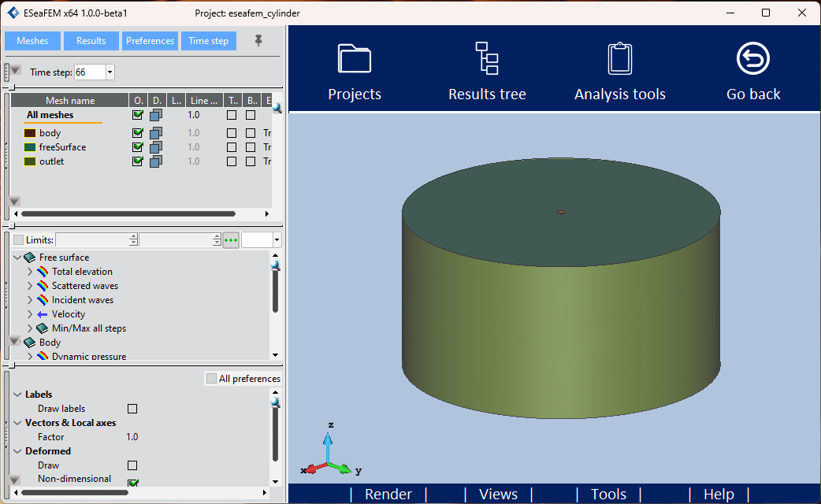Viewport: 821px width, 504px height.
Task: Open the Tools menu at the bottom
Action: [x=608, y=494]
